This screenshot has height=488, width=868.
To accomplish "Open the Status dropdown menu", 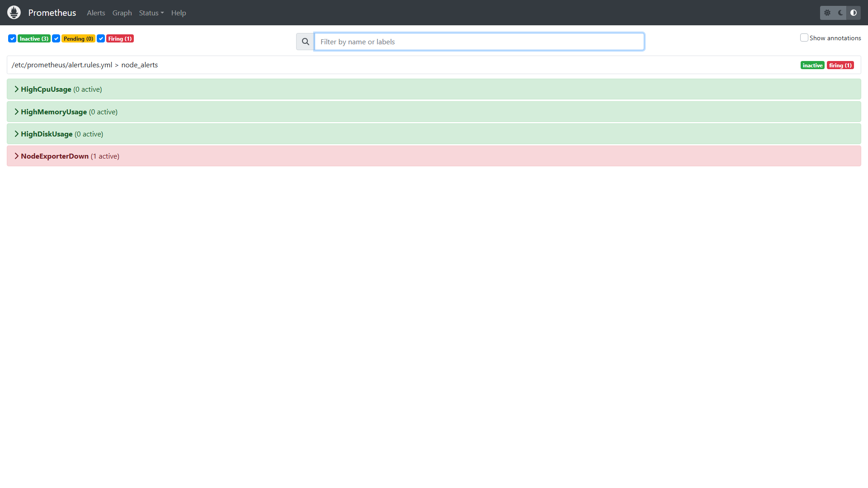I will pos(151,13).
